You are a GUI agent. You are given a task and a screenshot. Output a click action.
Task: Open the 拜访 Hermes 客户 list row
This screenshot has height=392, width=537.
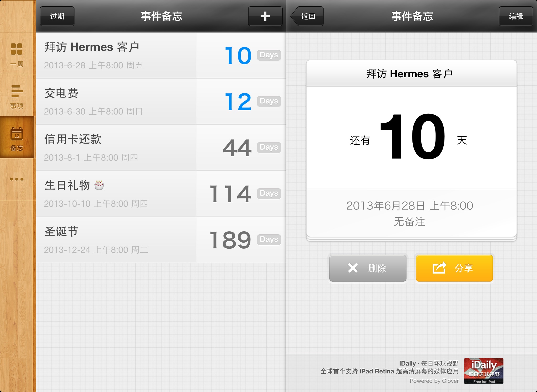coord(161,56)
